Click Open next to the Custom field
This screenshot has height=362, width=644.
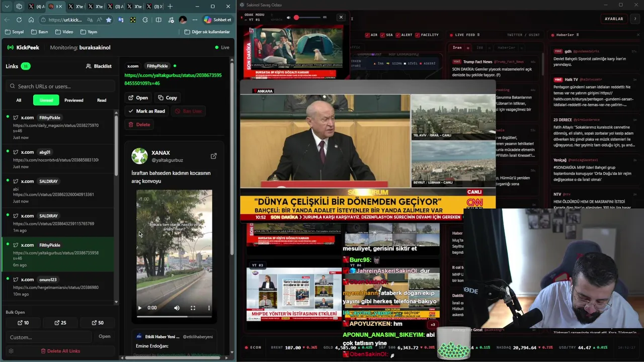click(105, 336)
